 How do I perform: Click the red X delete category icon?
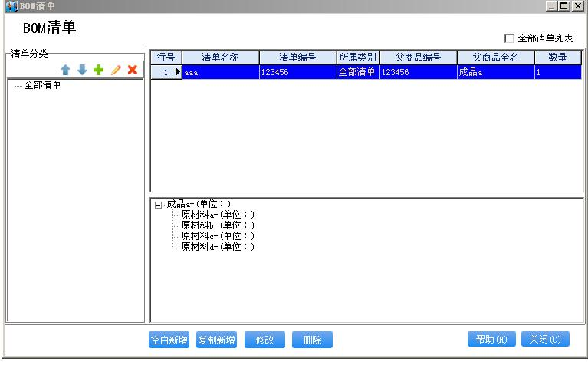pos(132,70)
